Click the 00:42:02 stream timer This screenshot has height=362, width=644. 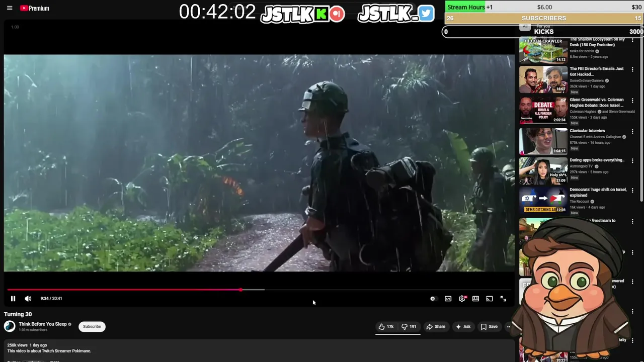tap(217, 12)
